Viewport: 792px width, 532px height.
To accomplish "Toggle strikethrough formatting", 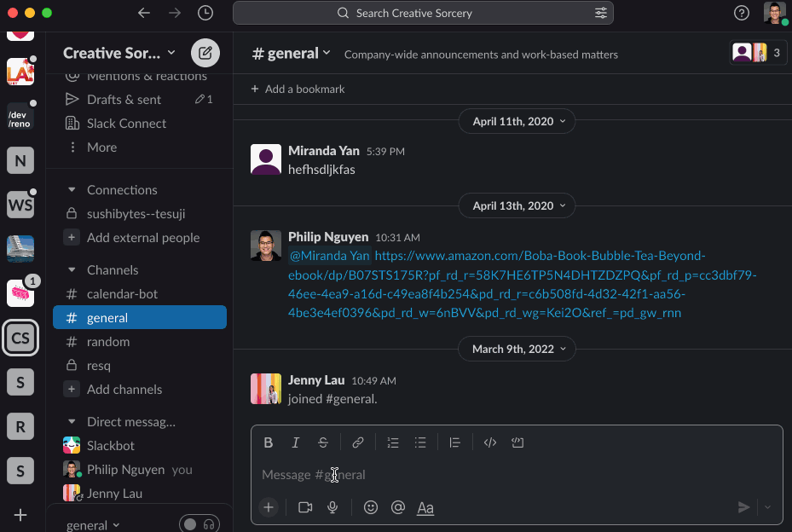I will pos(323,442).
